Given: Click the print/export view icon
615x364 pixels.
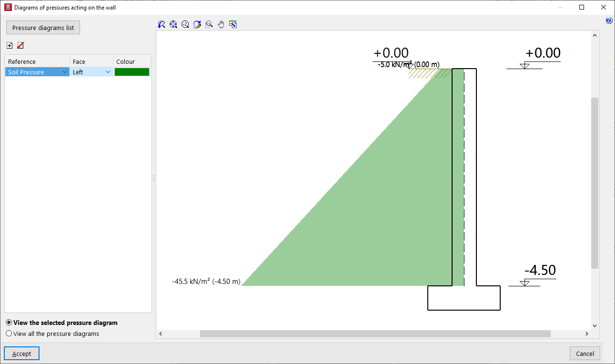Looking at the screenshot, I should [233, 24].
